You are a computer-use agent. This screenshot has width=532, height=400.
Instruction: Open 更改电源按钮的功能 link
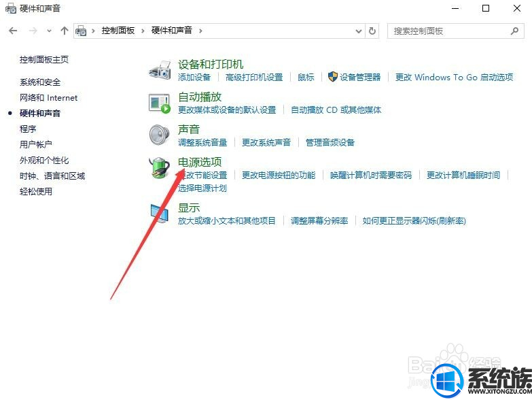point(279,176)
